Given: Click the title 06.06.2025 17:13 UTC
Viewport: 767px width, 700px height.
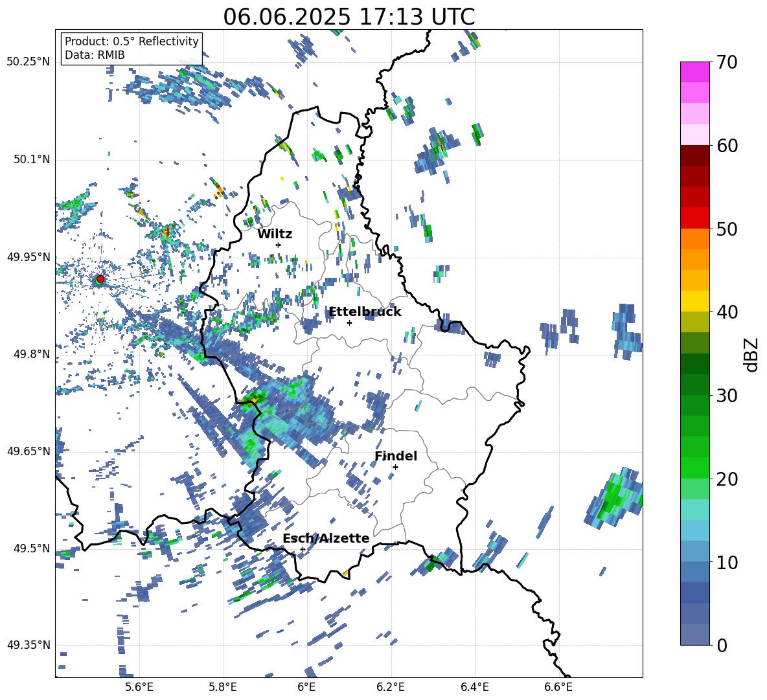Looking at the screenshot, I should coord(349,17).
